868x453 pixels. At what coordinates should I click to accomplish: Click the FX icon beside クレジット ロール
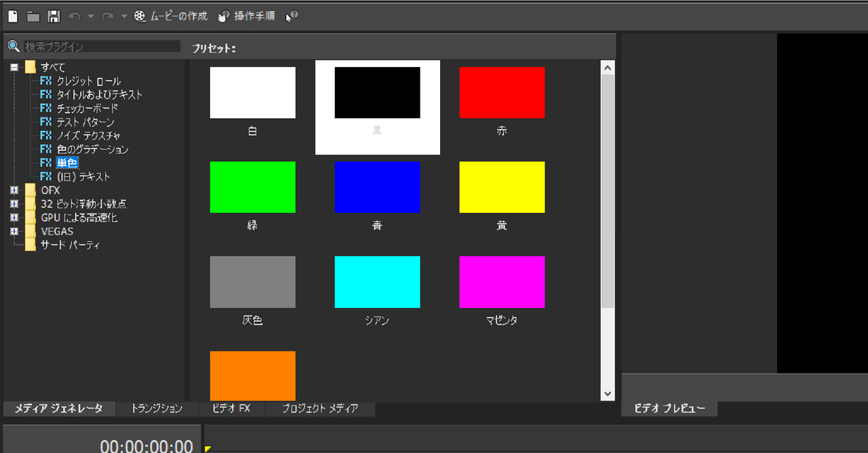tap(46, 81)
